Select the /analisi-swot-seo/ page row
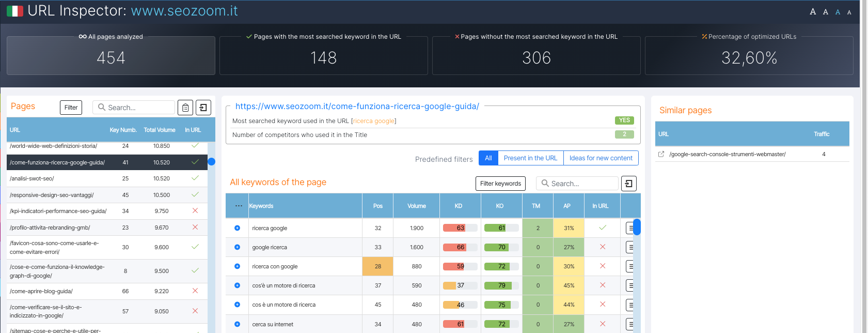 pyautogui.click(x=107, y=178)
